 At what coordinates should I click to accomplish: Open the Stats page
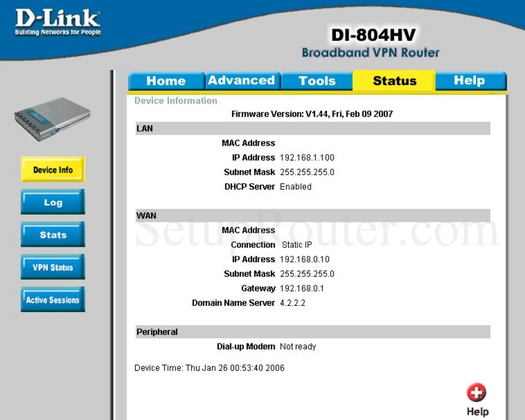pyautogui.click(x=53, y=234)
